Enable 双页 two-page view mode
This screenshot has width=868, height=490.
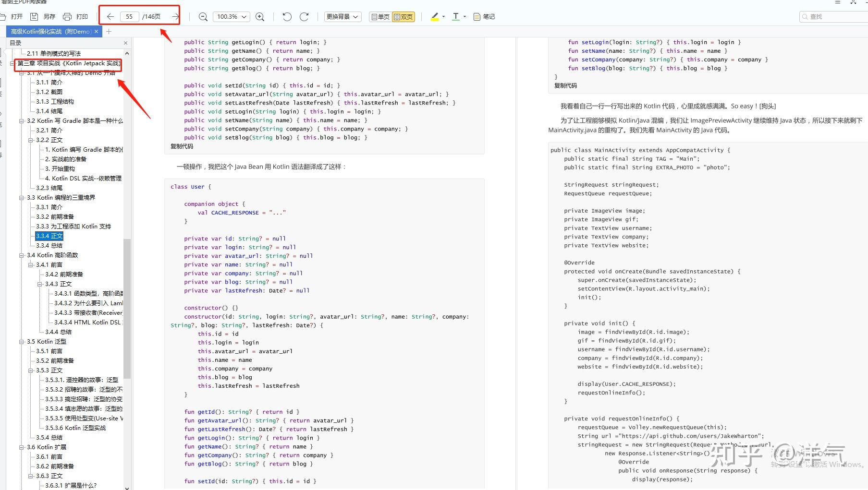(404, 16)
